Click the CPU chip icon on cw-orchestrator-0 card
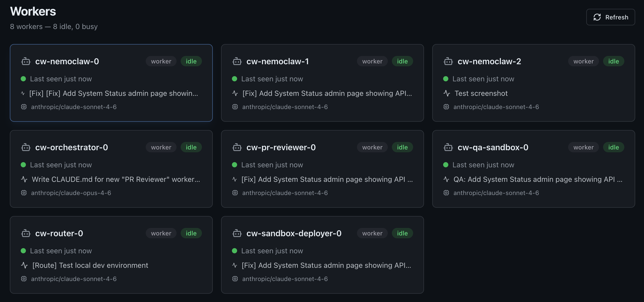The height and width of the screenshot is (302, 644). (x=24, y=193)
